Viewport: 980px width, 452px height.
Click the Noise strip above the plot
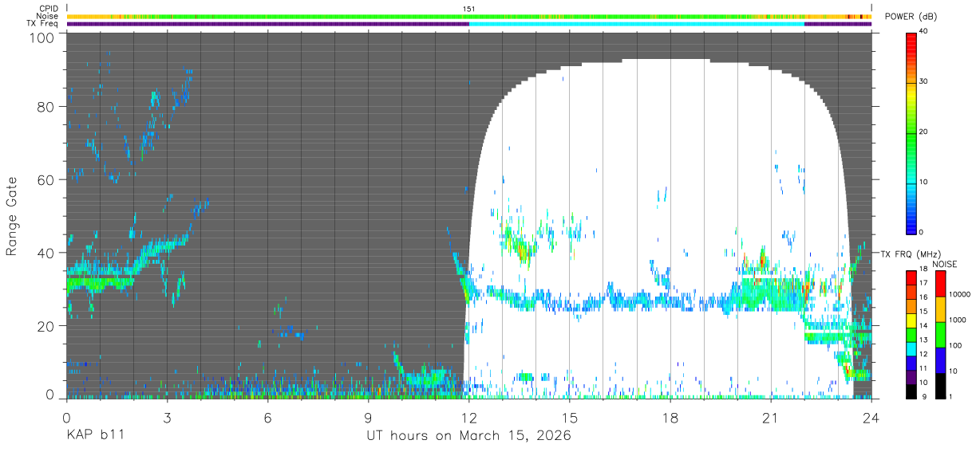click(469, 16)
